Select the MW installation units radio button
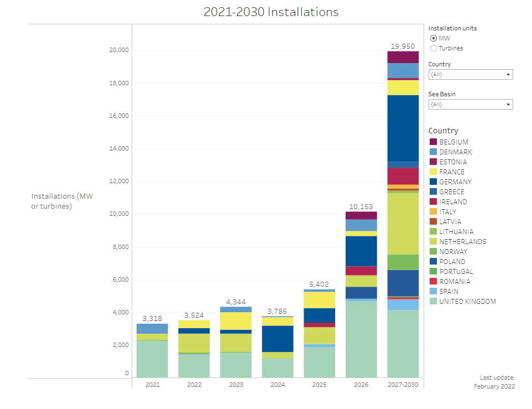532x409 pixels. click(x=434, y=38)
